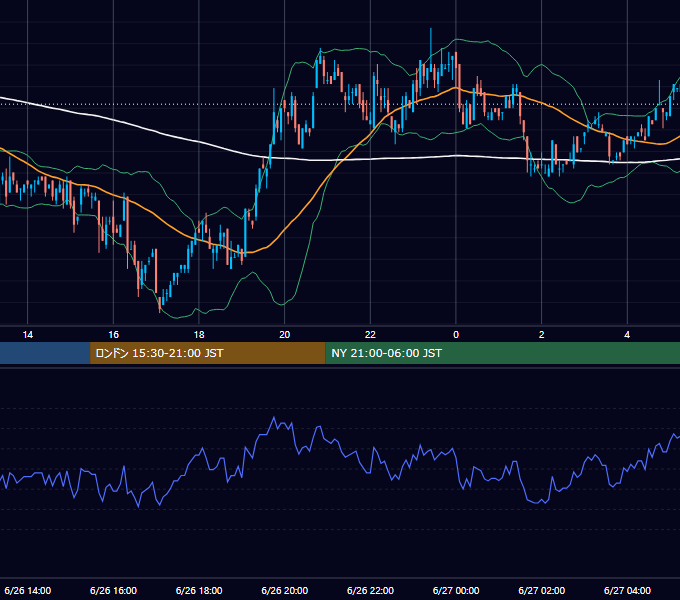Viewport: 680px width, 600px height.
Task: Click the 6/26 14:00 date label
Action: click(28, 590)
